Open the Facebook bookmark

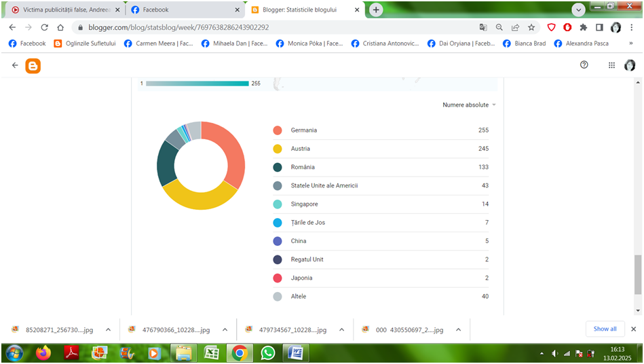[x=27, y=43]
